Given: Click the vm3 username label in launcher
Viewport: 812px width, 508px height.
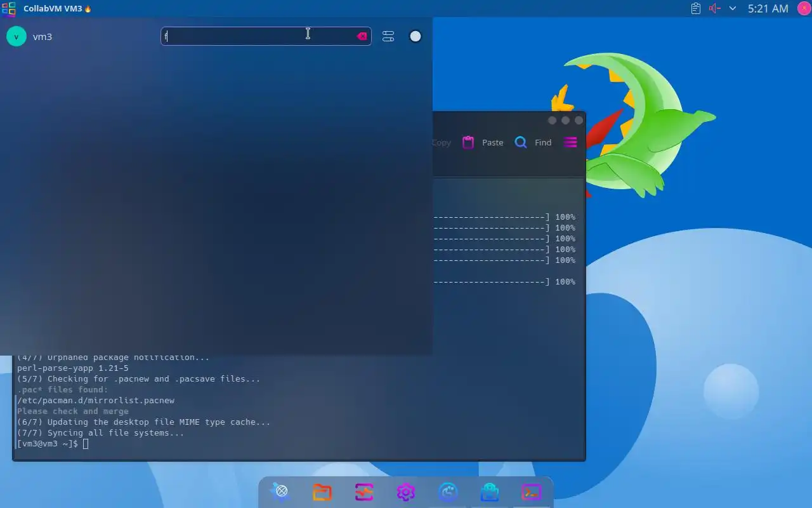Looking at the screenshot, I should coord(43,37).
